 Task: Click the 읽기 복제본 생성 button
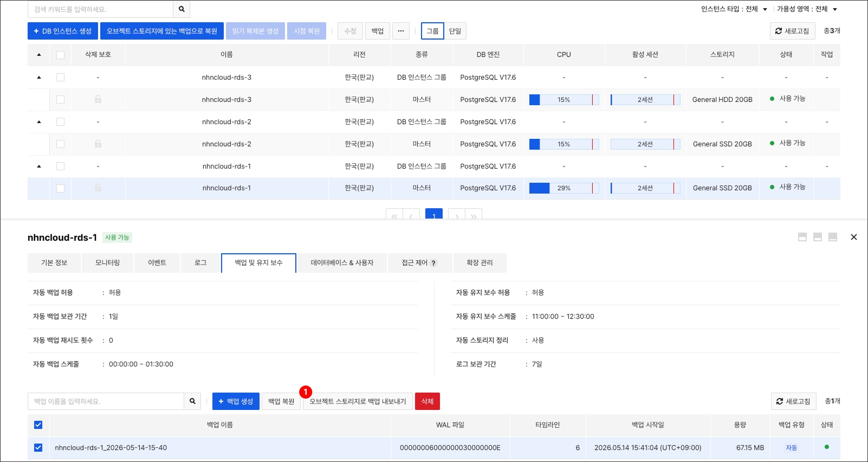(x=255, y=31)
